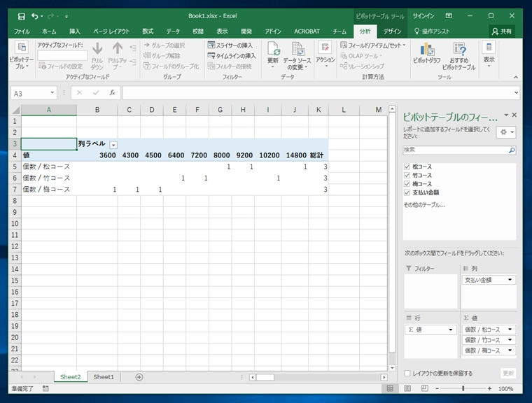Click the Save icon in quick access toolbar
532x403 pixels.
click(x=22, y=16)
